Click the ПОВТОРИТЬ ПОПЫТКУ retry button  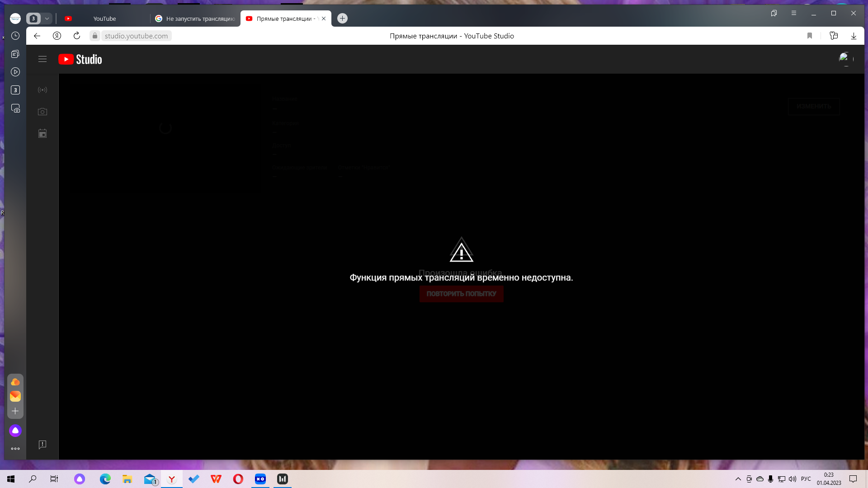click(461, 294)
